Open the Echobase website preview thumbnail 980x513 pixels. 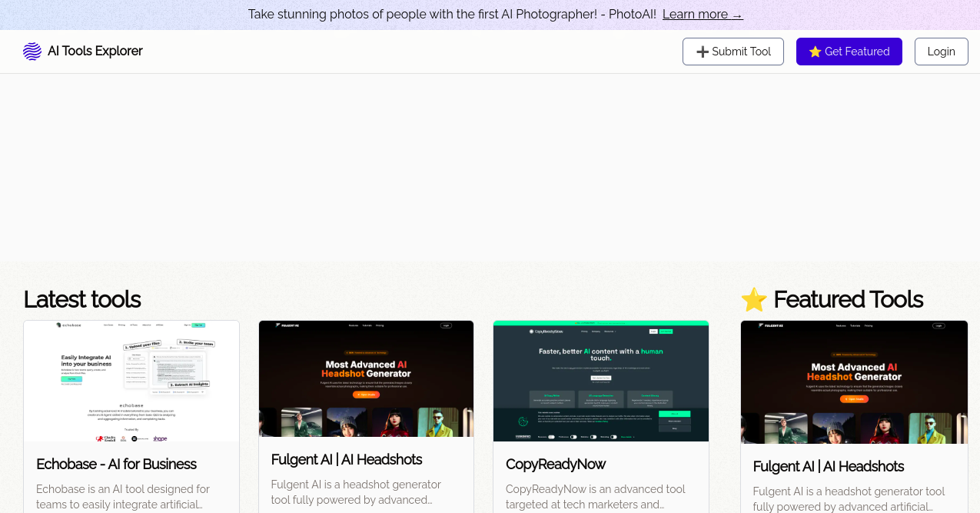(131, 381)
